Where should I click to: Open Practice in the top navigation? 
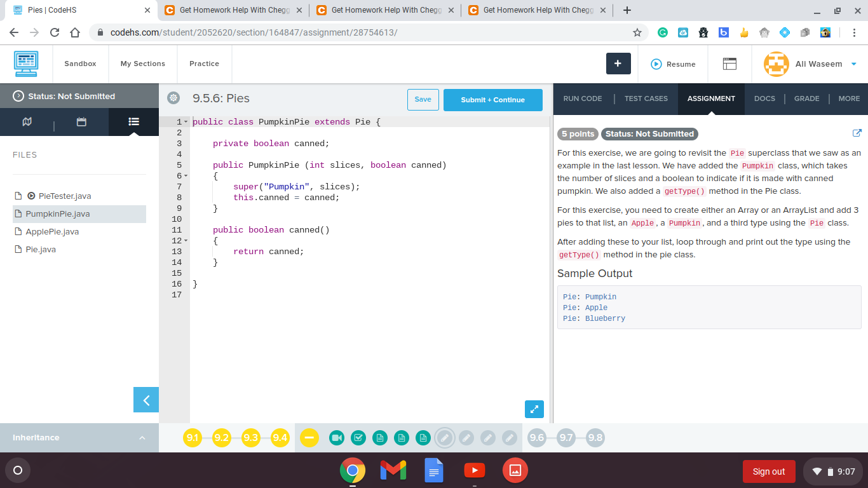tap(204, 64)
